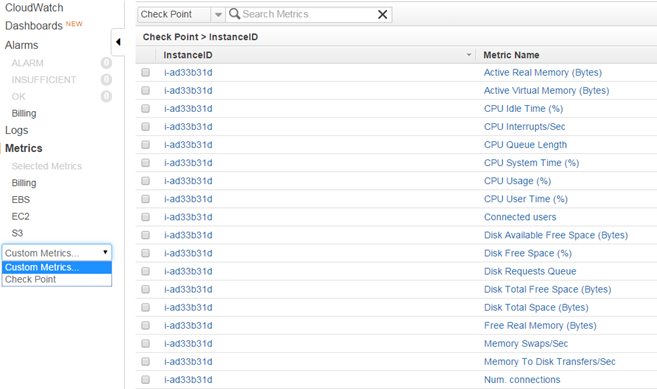The image size is (657, 389).
Task: Choose Check Point from dropdown list
Action: [57, 280]
